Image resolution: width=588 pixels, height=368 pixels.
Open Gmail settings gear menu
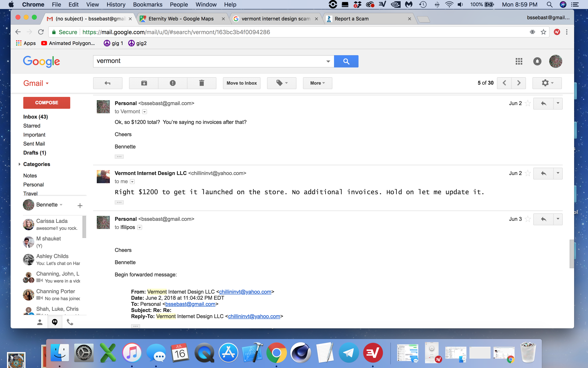[x=547, y=83]
